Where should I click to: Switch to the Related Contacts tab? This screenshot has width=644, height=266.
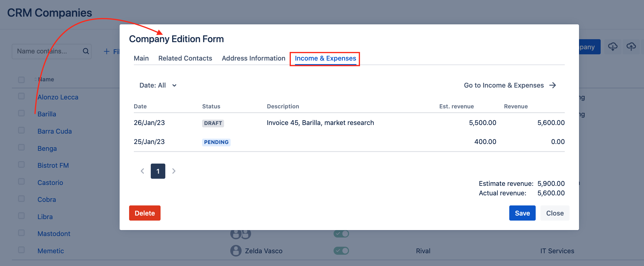tap(185, 58)
